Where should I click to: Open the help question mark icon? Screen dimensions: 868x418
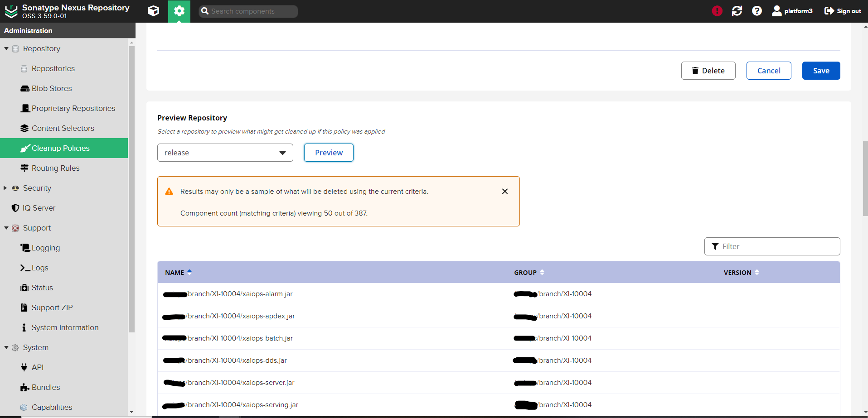tap(757, 11)
